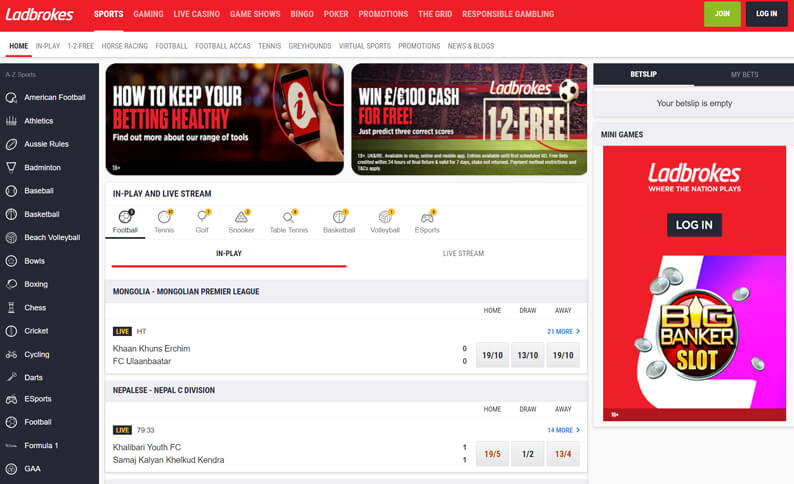Screen dimensions: 794x484
Task: Switch to the In-Play tab
Action: (x=229, y=254)
